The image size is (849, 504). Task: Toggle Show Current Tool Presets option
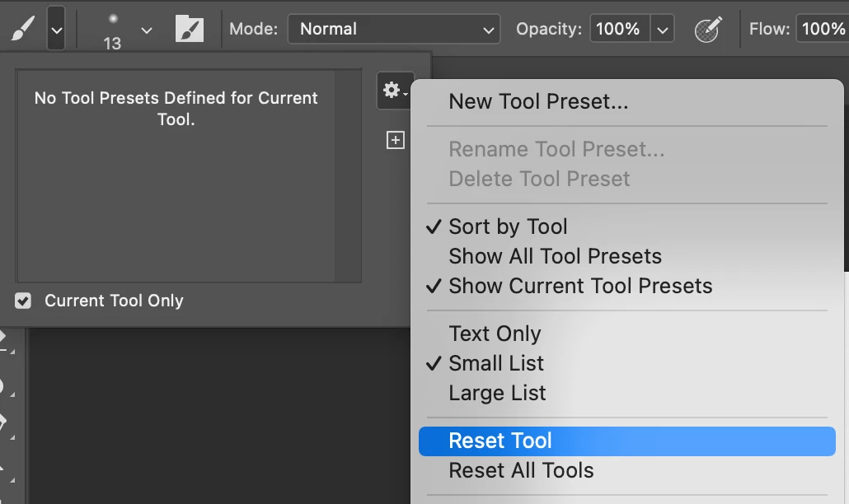pyautogui.click(x=580, y=286)
